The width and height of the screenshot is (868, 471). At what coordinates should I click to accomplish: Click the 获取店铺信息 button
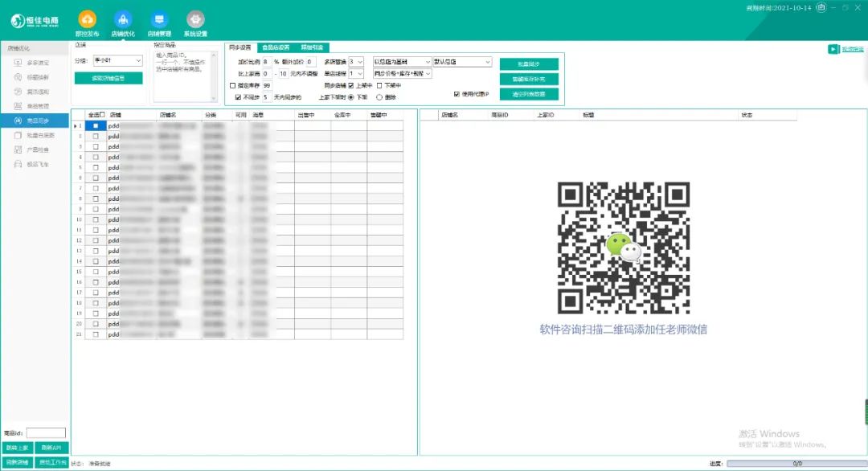pos(108,79)
